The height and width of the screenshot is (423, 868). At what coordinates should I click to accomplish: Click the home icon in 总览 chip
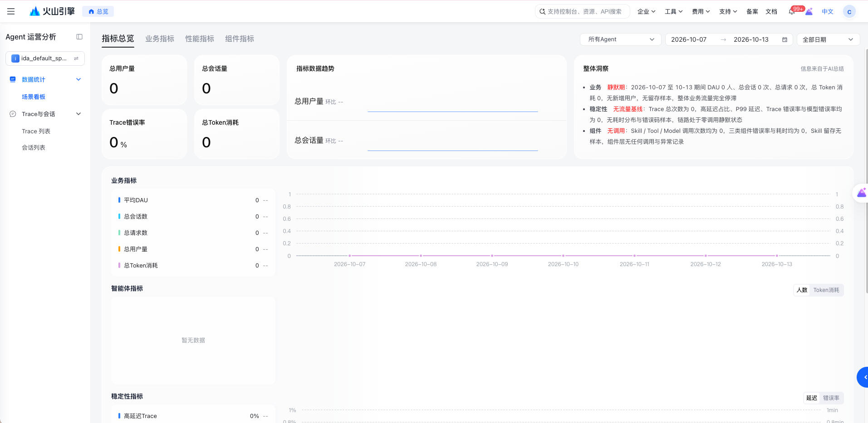pos(91,11)
